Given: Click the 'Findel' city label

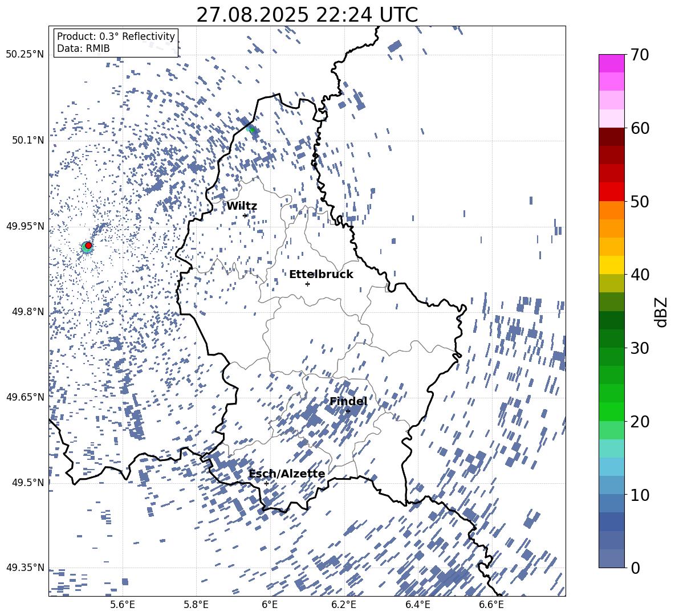Looking at the screenshot, I should click(348, 401).
